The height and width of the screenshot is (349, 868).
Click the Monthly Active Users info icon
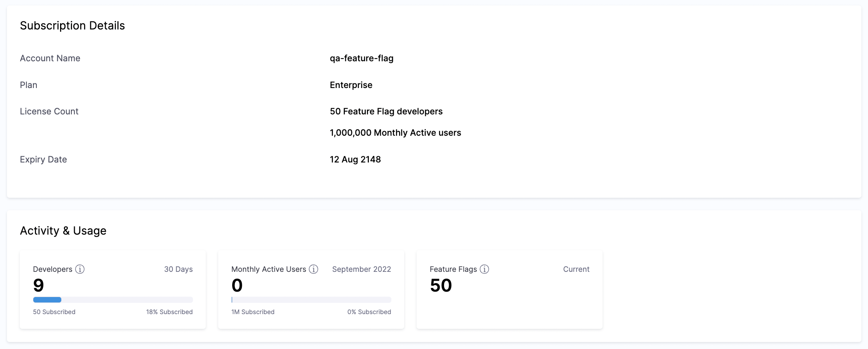tap(313, 269)
